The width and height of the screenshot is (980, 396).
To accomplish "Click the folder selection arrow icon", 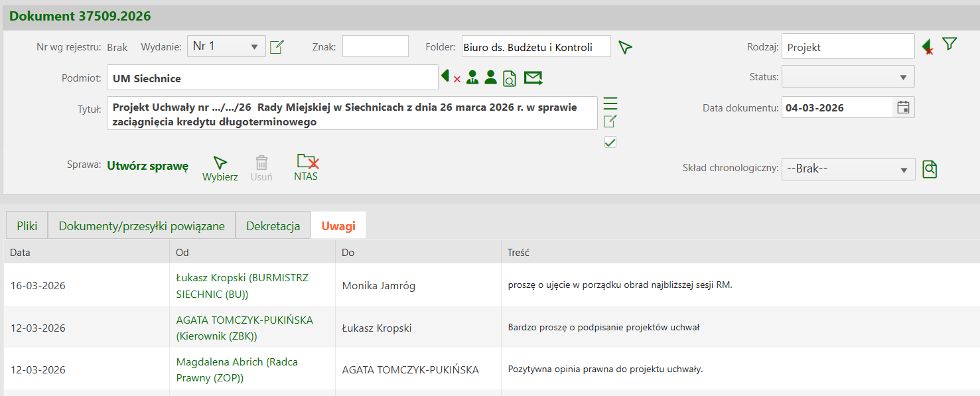I will pyautogui.click(x=625, y=47).
